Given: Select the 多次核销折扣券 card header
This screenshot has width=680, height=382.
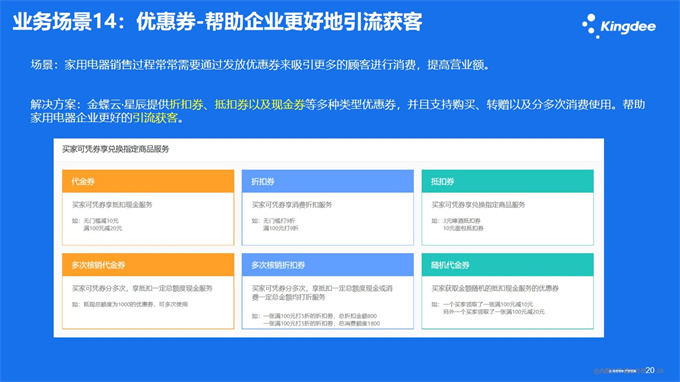Looking at the screenshot, I should pyautogui.click(x=327, y=265).
